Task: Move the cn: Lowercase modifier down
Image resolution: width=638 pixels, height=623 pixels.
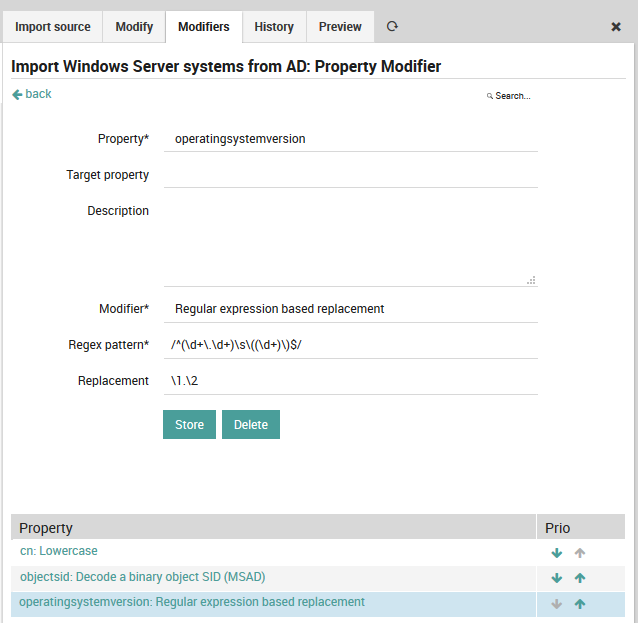Action: (557, 552)
